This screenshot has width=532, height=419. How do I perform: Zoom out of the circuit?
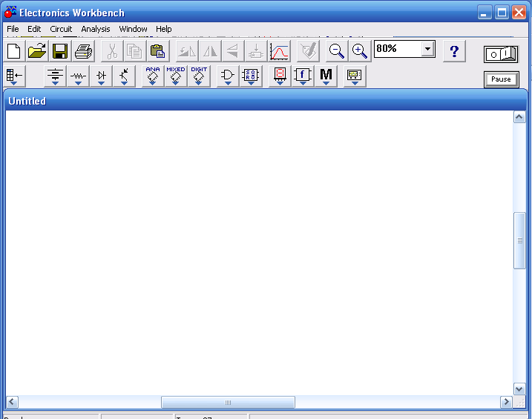pos(337,51)
